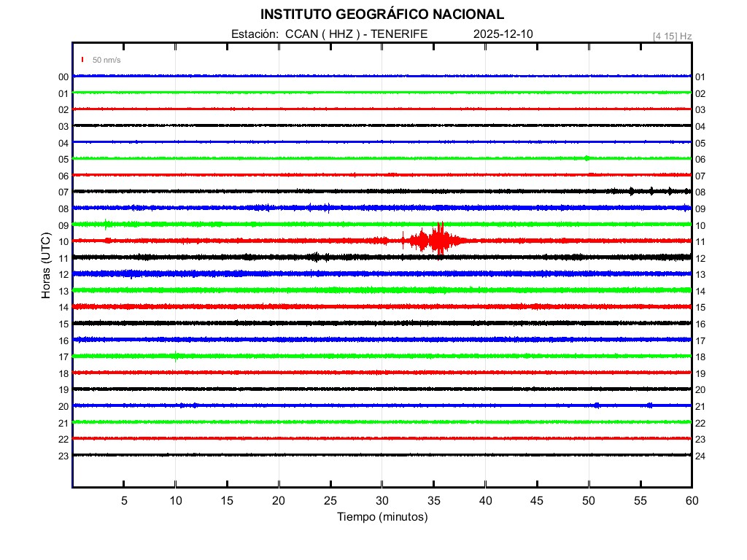Click the spike near minute 51 on 20h trace
This screenshot has height=560, width=747.
coord(597,405)
